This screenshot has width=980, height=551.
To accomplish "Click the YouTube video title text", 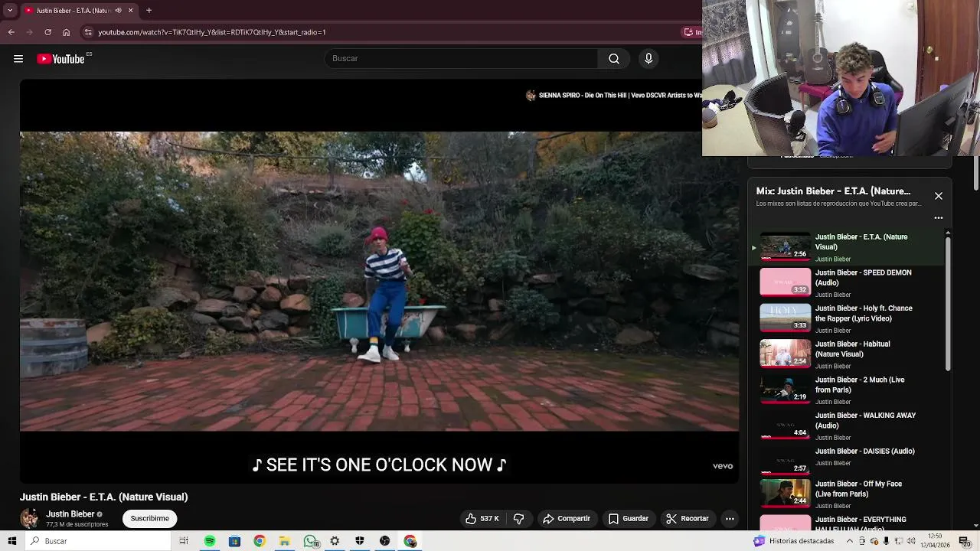I will [x=103, y=497].
